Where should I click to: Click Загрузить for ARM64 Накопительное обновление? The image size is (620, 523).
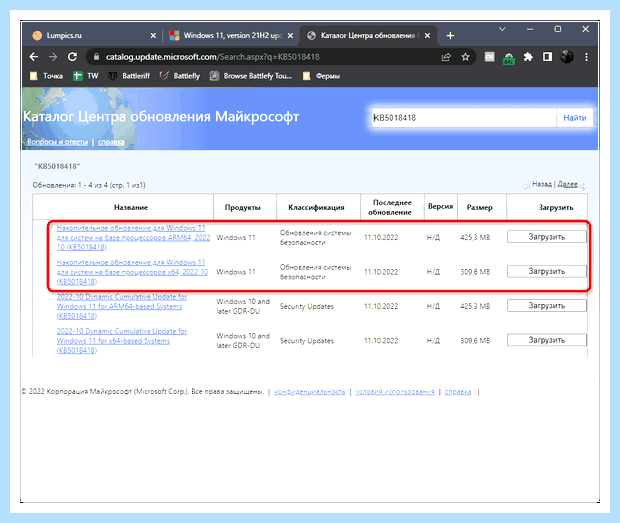click(x=547, y=237)
